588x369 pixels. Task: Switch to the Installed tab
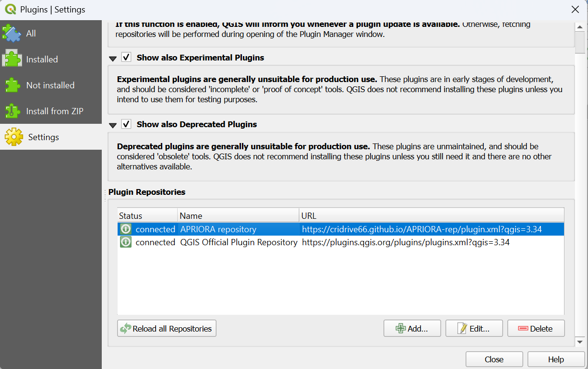[51, 59]
